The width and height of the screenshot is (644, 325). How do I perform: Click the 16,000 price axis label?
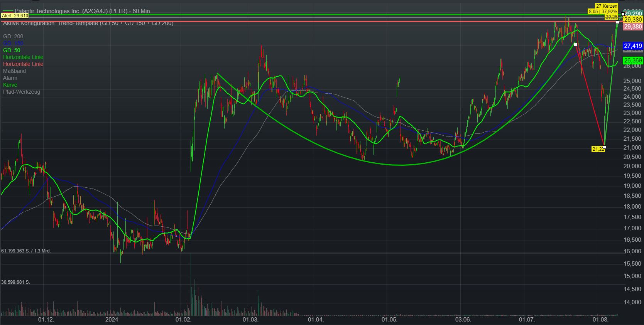[x=633, y=251]
